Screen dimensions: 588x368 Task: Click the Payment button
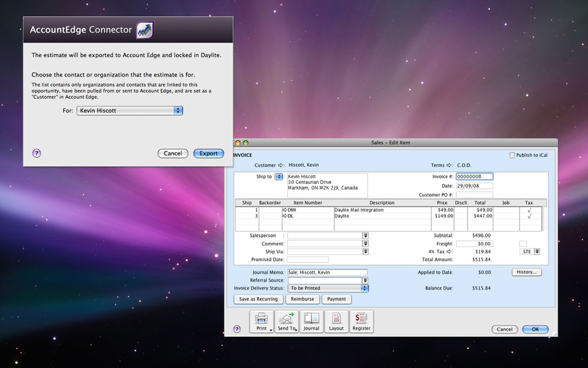(336, 299)
